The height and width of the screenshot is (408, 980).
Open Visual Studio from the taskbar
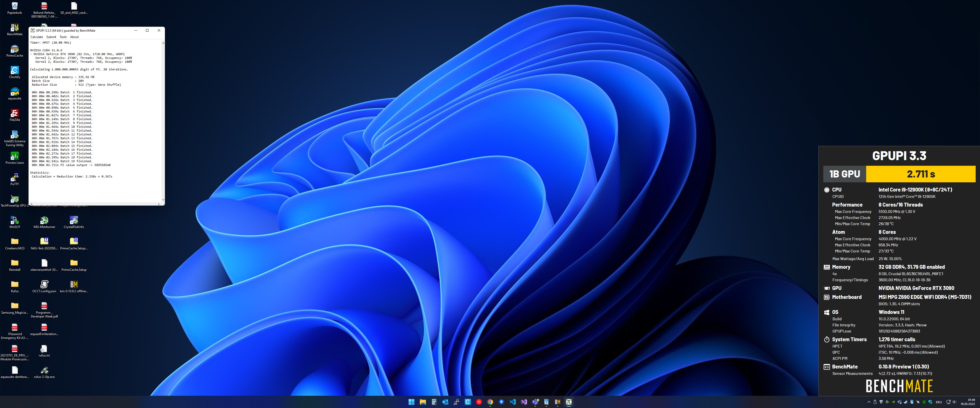(524, 402)
